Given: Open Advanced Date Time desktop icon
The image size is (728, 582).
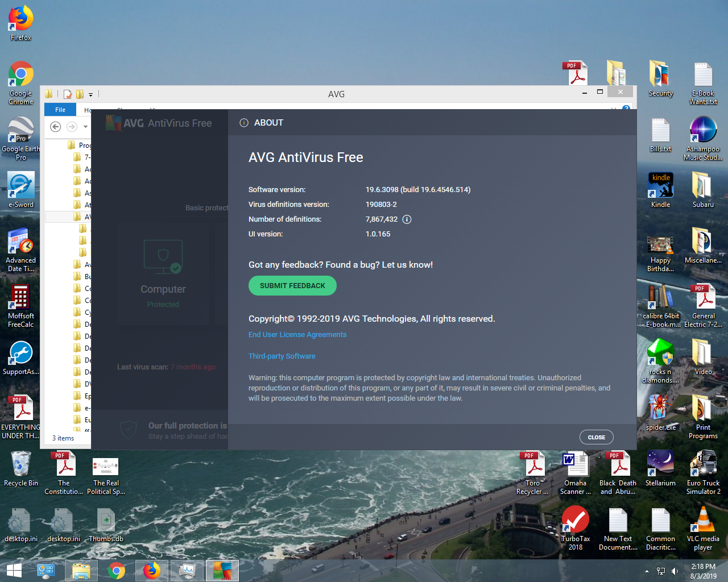Looking at the screenshot, I should tap(21, 250).
